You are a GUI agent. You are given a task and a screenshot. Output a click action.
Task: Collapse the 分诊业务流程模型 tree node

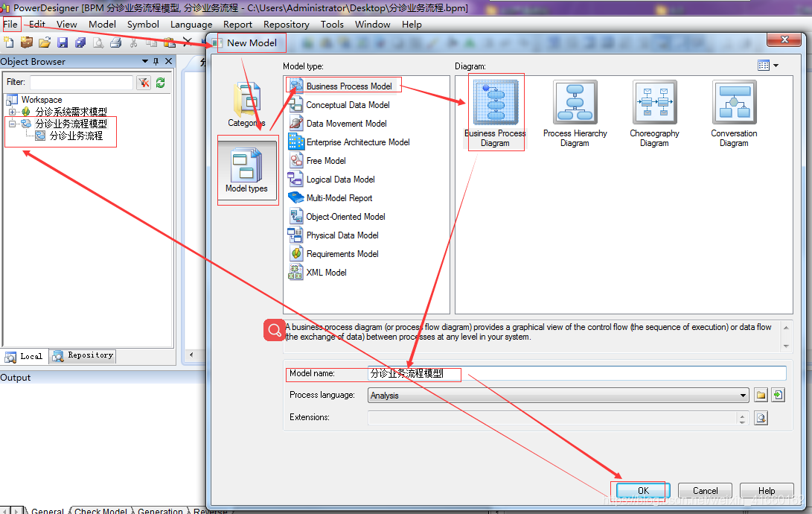coord(12,124)
